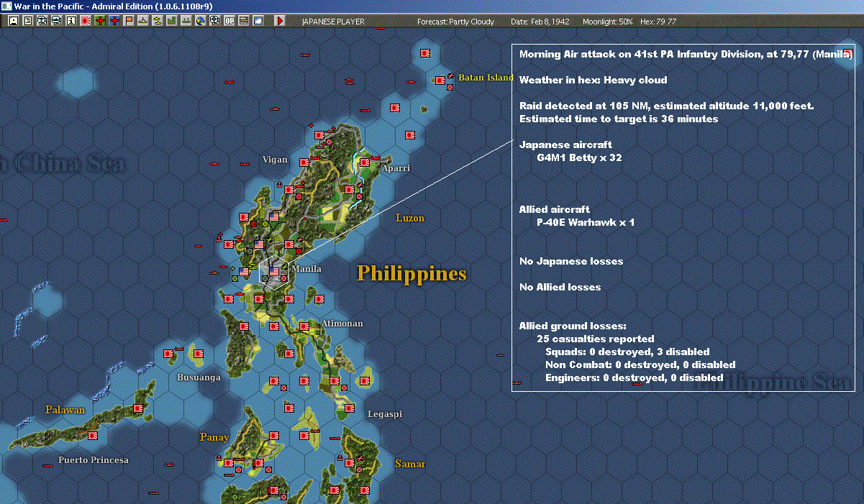Image resolution: width=864 pixels, height=504 pixels.
Task: Click the cycle icon left of info icon
Action: tap(57, 21)
